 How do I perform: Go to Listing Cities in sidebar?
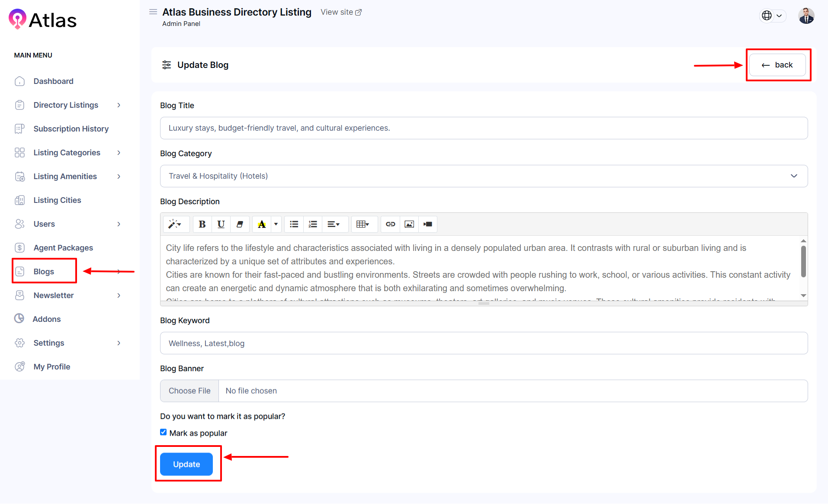click(x=57, y=200)
